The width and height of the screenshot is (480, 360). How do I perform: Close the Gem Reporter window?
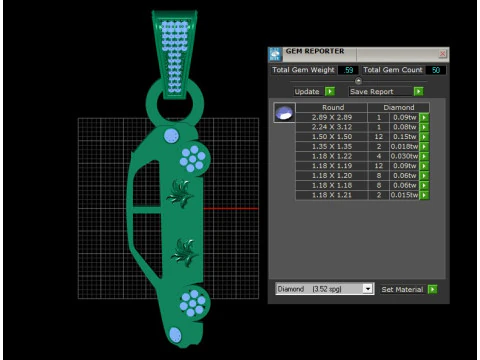[x=442, y=54]
